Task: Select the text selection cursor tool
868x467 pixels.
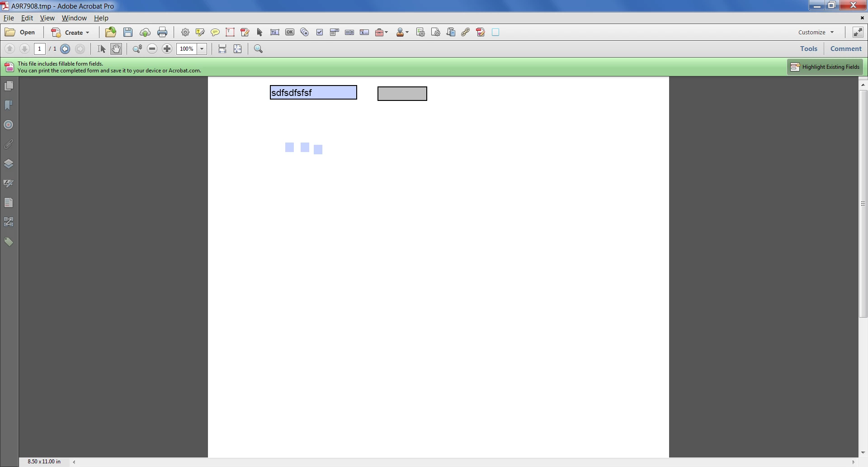Action: point(101,49)
